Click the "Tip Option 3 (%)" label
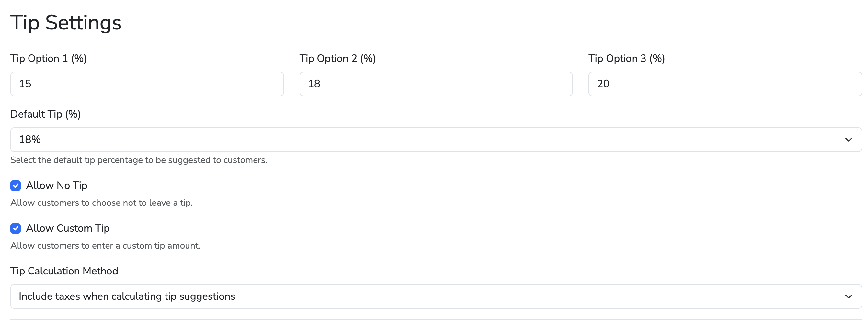Image resolution: width=868 pixels, height=325 pixels. tap(626, 58)
